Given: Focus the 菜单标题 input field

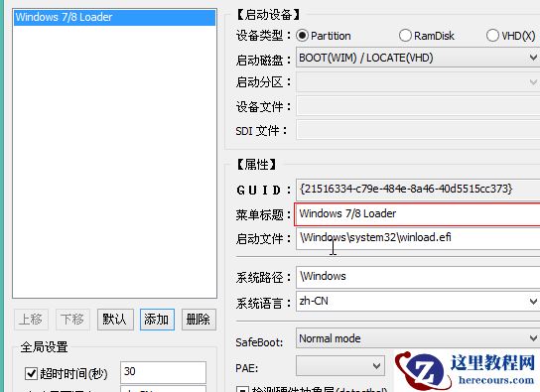Looking at the screenshot, I should point(417,214).
